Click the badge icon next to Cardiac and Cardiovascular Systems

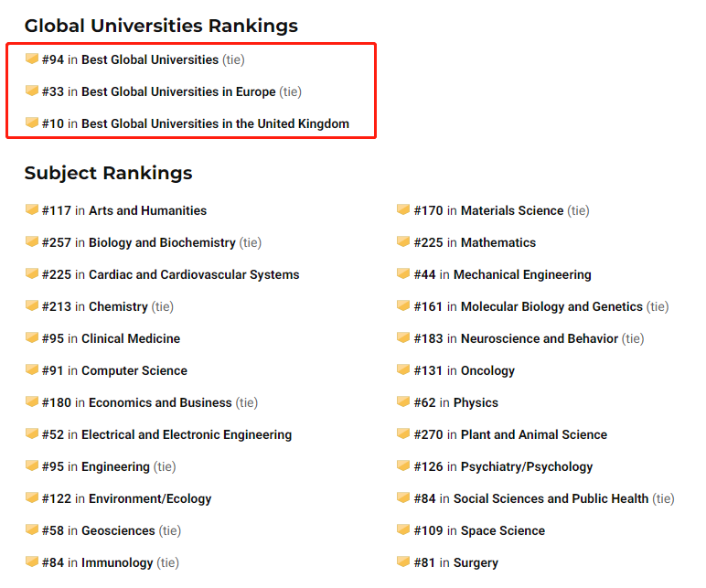pyautogui.click(x=31, y=273)
